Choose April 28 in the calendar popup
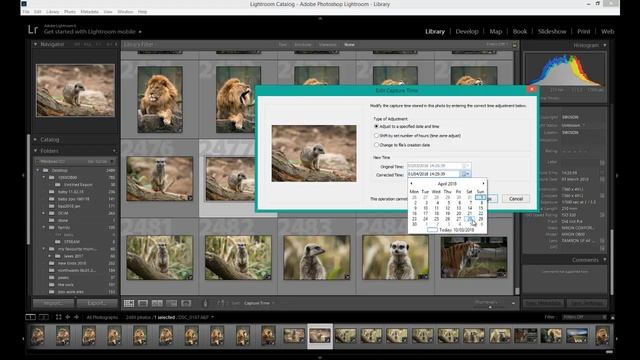The image size is (640, 360). 470,219
